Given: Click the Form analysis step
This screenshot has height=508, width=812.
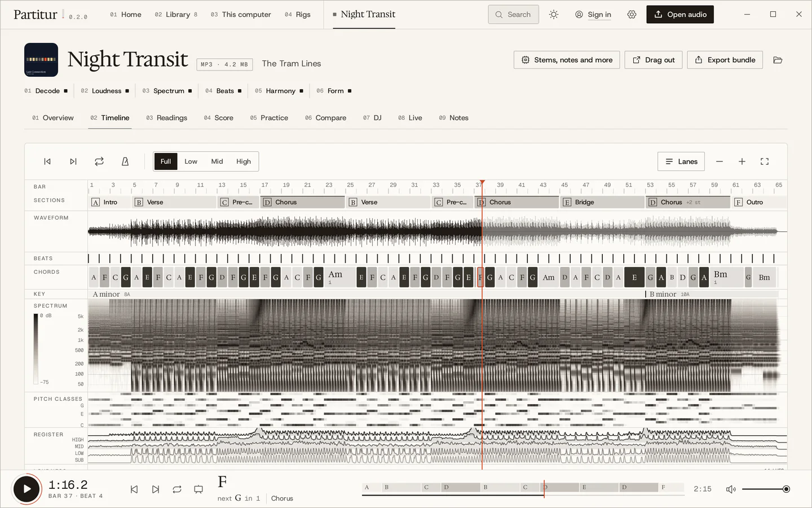Looking at the screenshot, I should click(x=334, y=91).
